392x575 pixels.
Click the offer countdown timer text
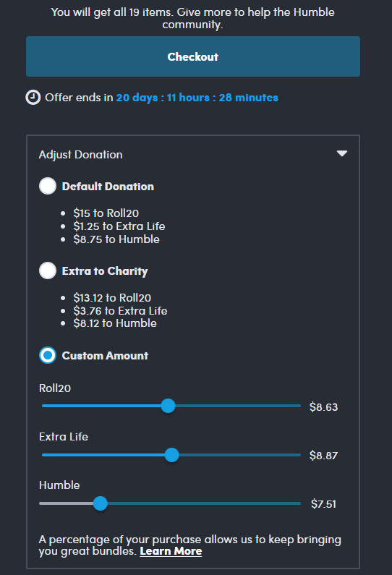coord(197,98)
